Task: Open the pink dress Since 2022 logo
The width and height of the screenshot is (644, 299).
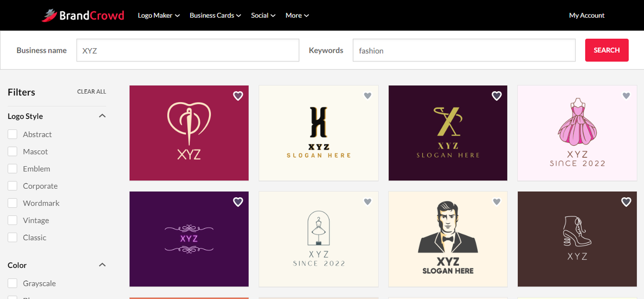Action: tap(577, 133)
